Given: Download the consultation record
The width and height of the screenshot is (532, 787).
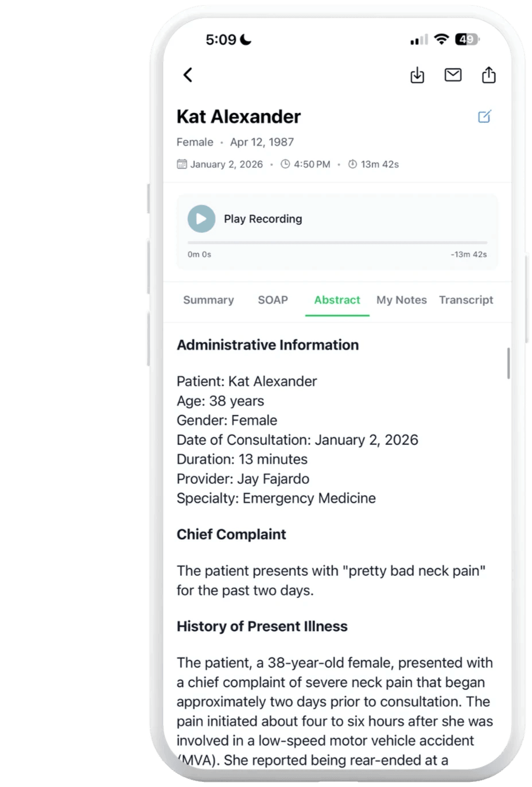Looking at the screenshot, I should pyautogui.click(x=417, y=75).
